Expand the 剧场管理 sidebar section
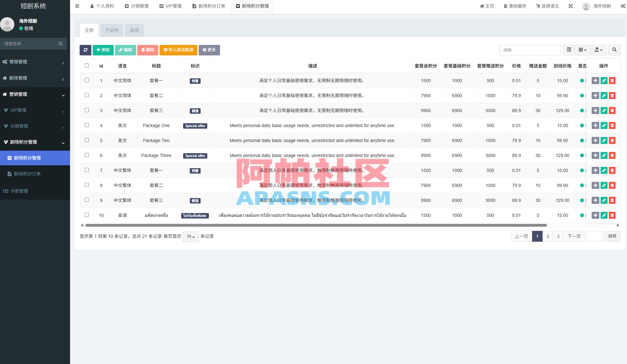This screenshot has height=364, width=627. [35, 78]
